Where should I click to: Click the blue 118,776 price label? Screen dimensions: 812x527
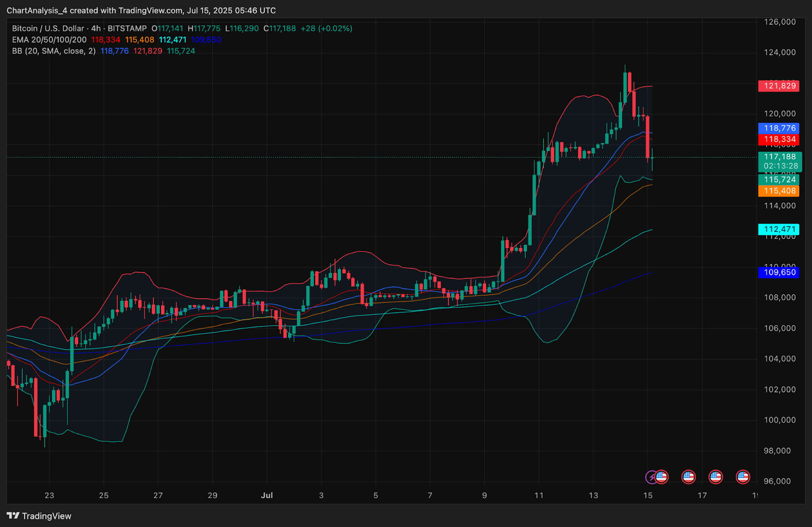[779, 128]
